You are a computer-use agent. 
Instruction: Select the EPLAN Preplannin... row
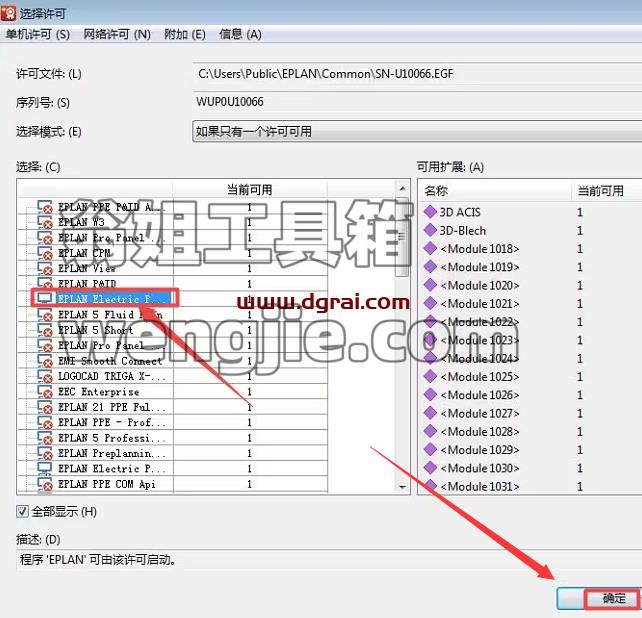click(172, 453)
